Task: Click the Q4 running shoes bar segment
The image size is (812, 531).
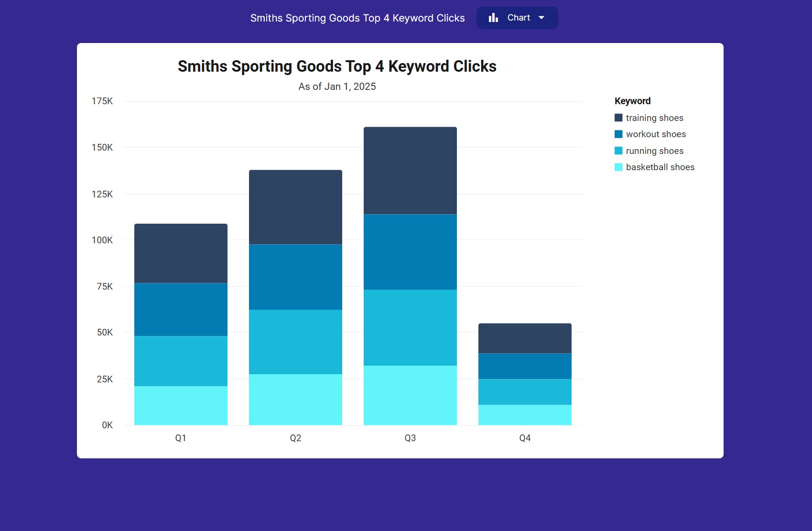Action: tap(525, 392)
